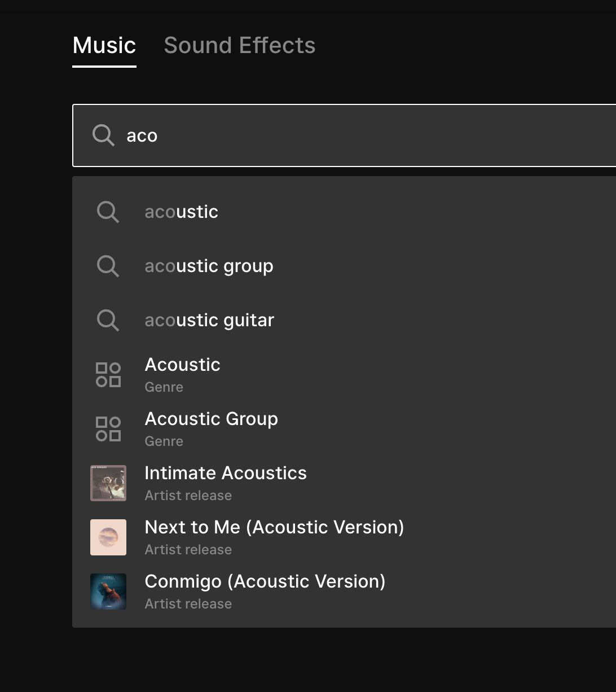616x692 pixels.
Task: Choose the "acoustic" search suggestion text
Action: click(181, 212)
